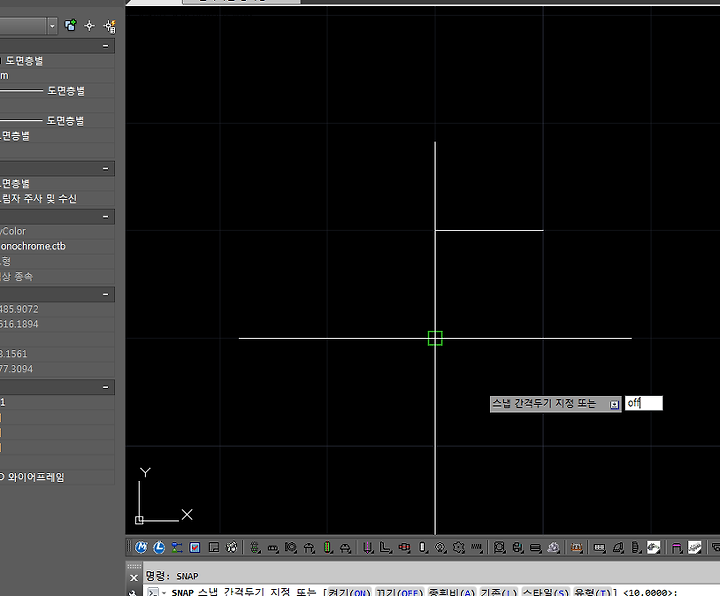The image size is (720, 596).
Task: Click the square layout window icon
Action: click(214, 547)
